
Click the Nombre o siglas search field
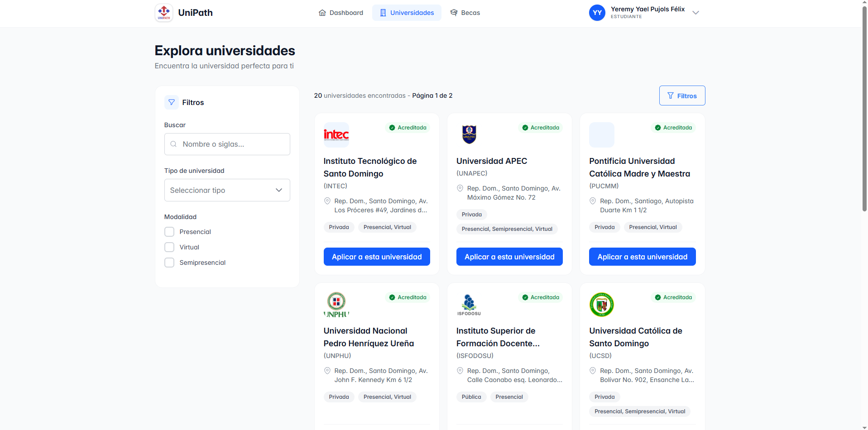(227, 144)
